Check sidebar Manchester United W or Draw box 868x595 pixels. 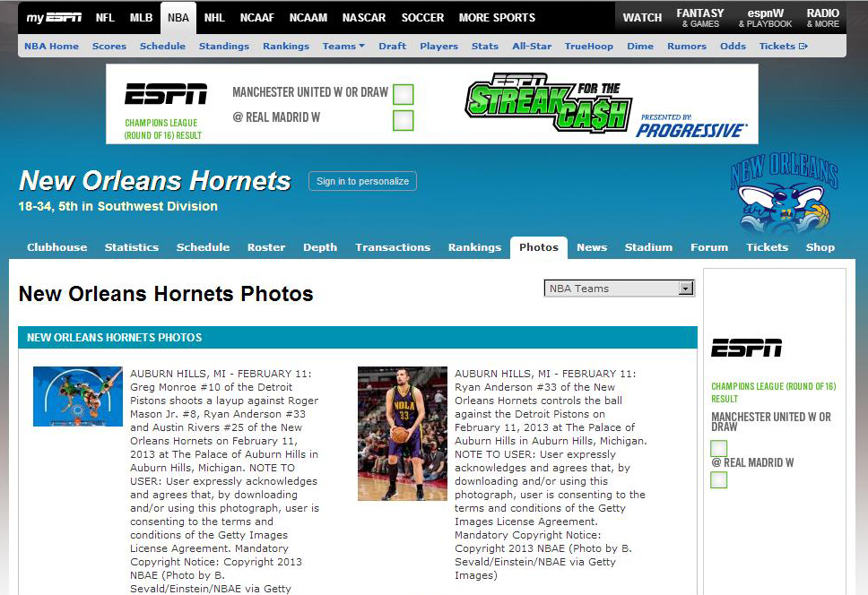pyautogui.click(x=719, y=448)
